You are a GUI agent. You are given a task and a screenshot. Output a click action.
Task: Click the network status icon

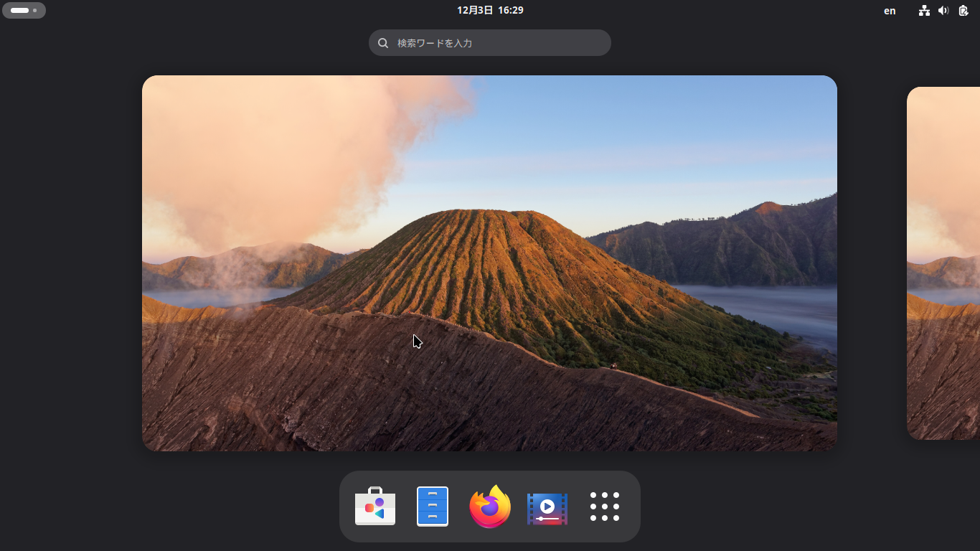click(924, 11)
